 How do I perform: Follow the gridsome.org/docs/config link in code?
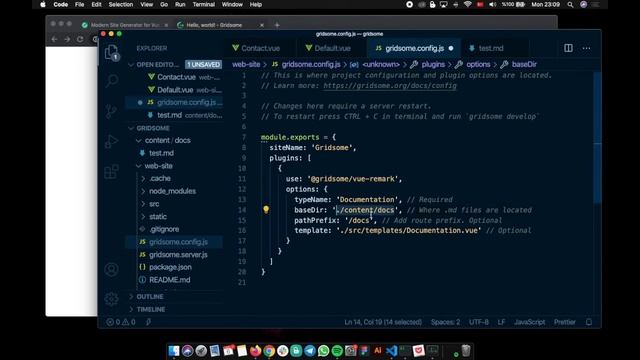point(390,86)
